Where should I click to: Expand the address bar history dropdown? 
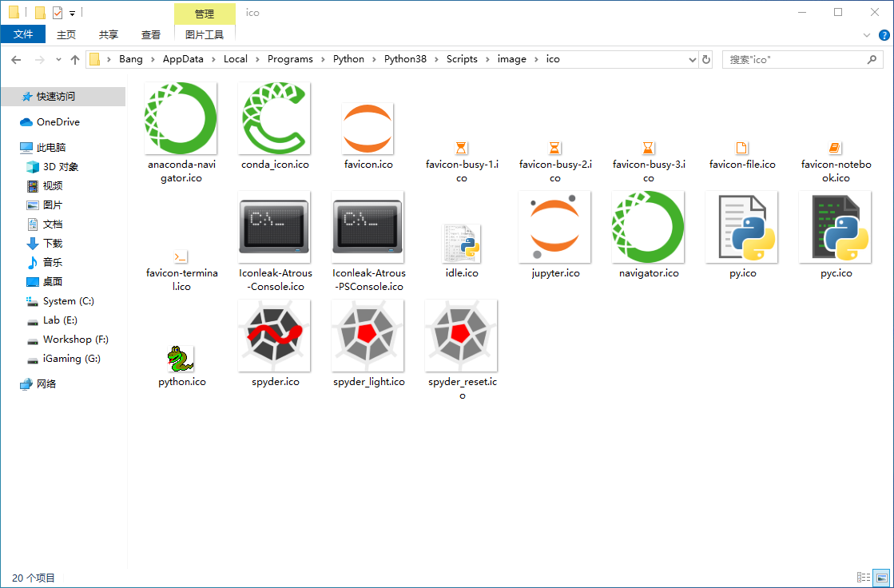(x=692, y=58)
